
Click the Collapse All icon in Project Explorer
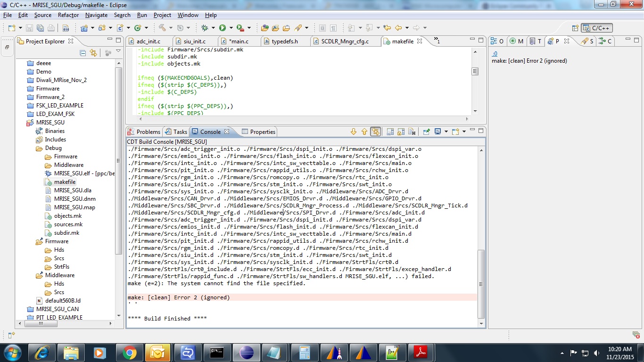point(83,53)
